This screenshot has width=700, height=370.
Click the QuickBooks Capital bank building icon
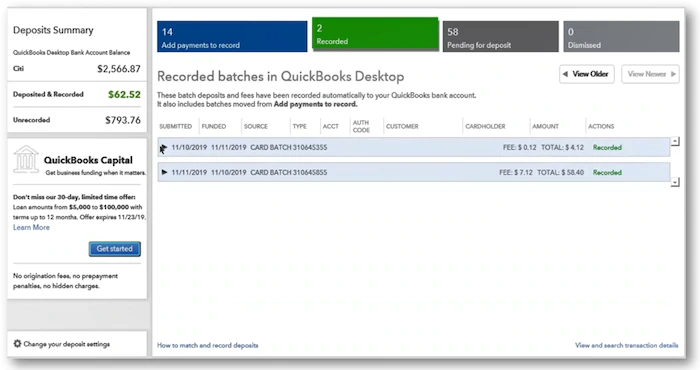[26, 159]
